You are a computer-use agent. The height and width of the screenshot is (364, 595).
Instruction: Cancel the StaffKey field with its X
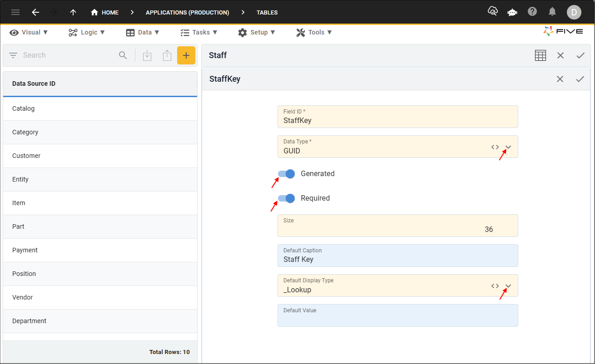coord(560,79)
